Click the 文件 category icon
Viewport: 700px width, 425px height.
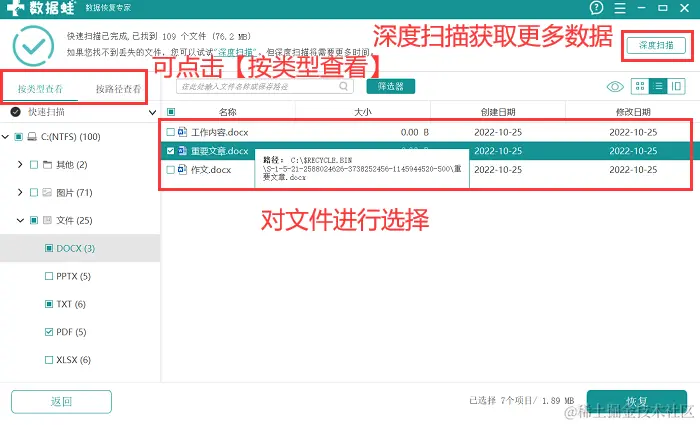click(x=47, y=220)
